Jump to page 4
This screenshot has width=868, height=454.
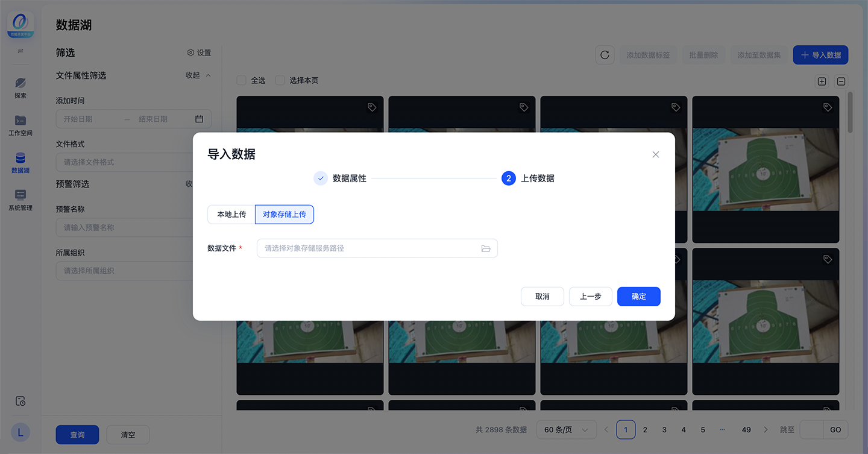pyautogui.click(x=684, y=430)
